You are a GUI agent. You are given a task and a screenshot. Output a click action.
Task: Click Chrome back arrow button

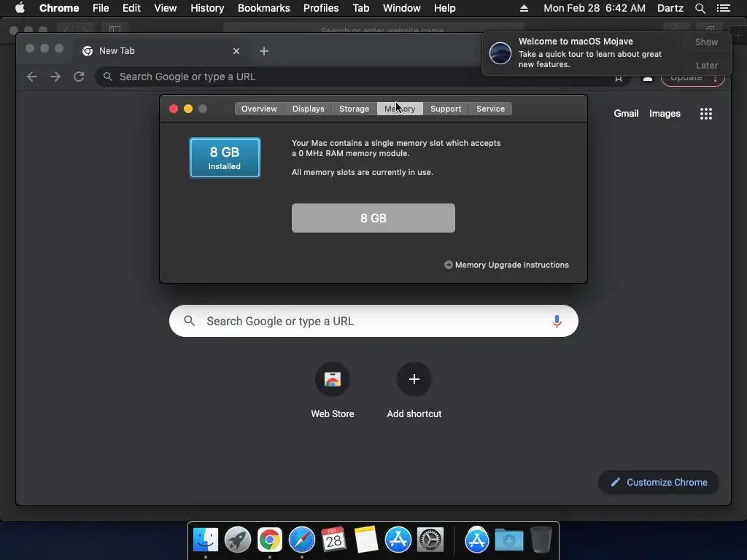(x=32, y=77)
